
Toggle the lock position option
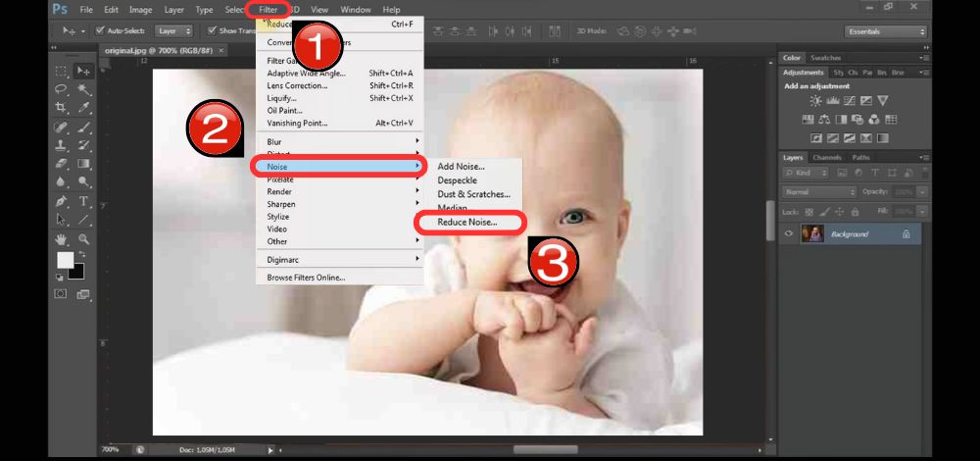(x=840, y=212)
